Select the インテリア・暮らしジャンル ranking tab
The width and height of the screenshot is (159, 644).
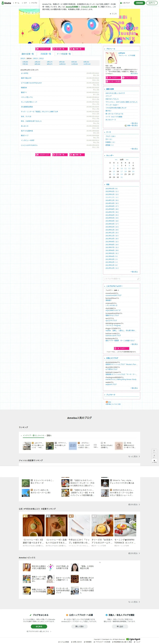coord(33,435)
